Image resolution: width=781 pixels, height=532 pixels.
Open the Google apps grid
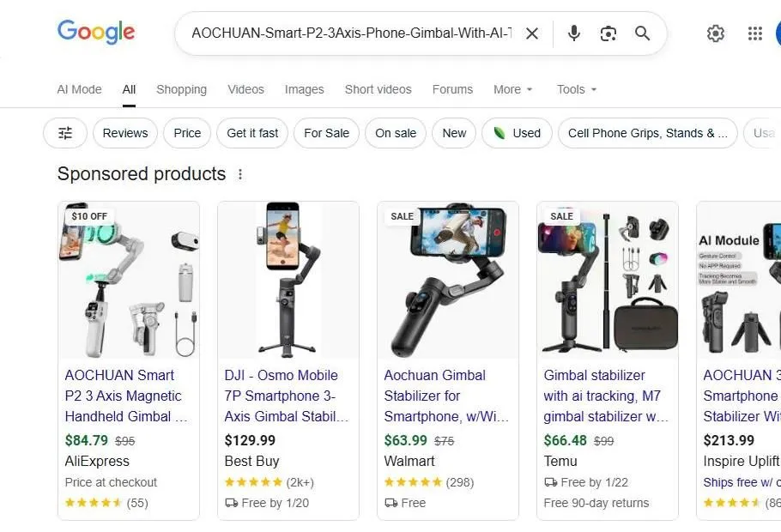tap(754, 33)
